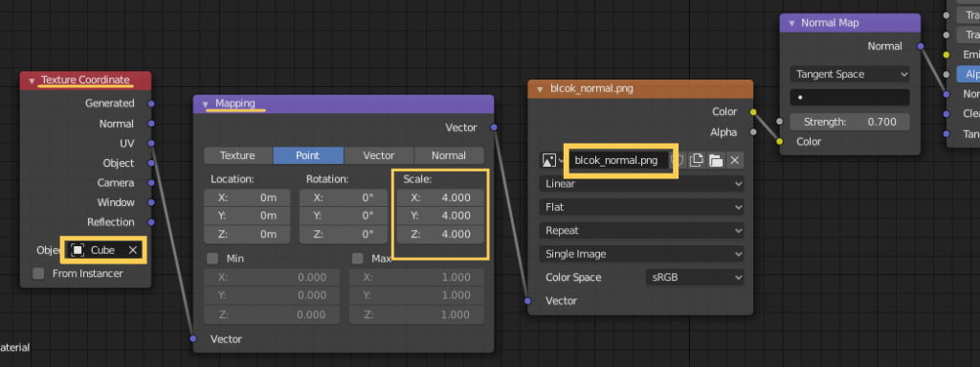Click the Mapping Vector output socket

[x=495, y=127]
